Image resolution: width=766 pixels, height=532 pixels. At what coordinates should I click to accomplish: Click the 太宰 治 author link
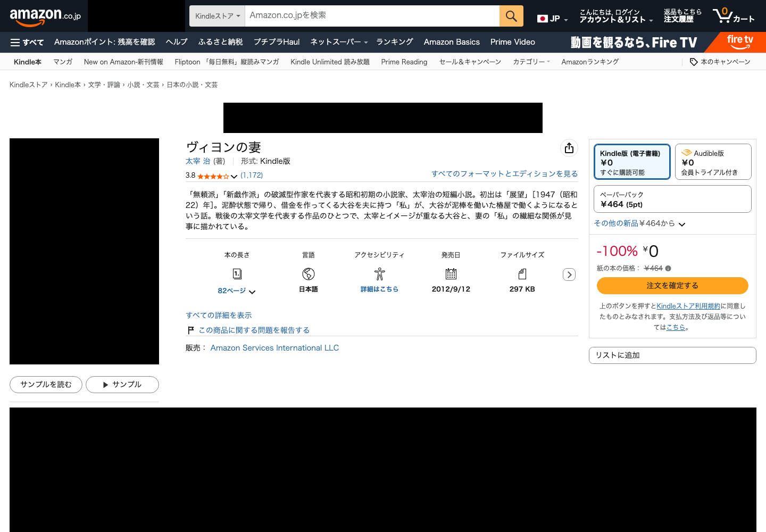[x=198, y=161]
